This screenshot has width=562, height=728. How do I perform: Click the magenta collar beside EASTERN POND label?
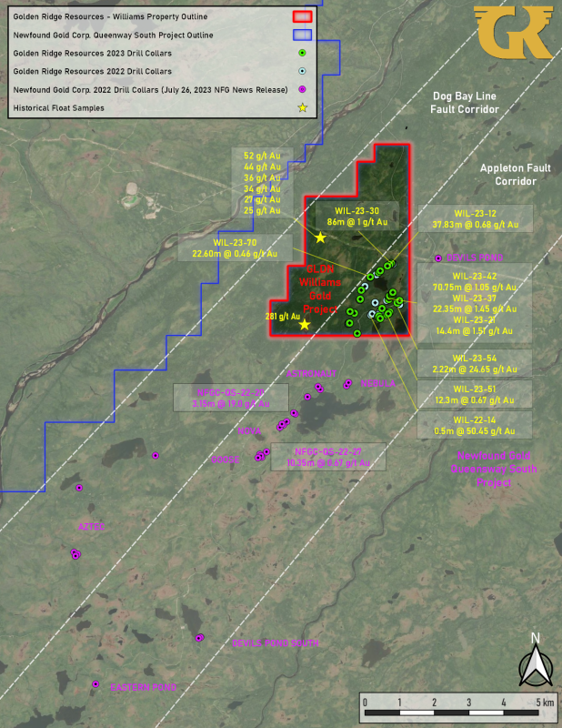pos(95,684)
